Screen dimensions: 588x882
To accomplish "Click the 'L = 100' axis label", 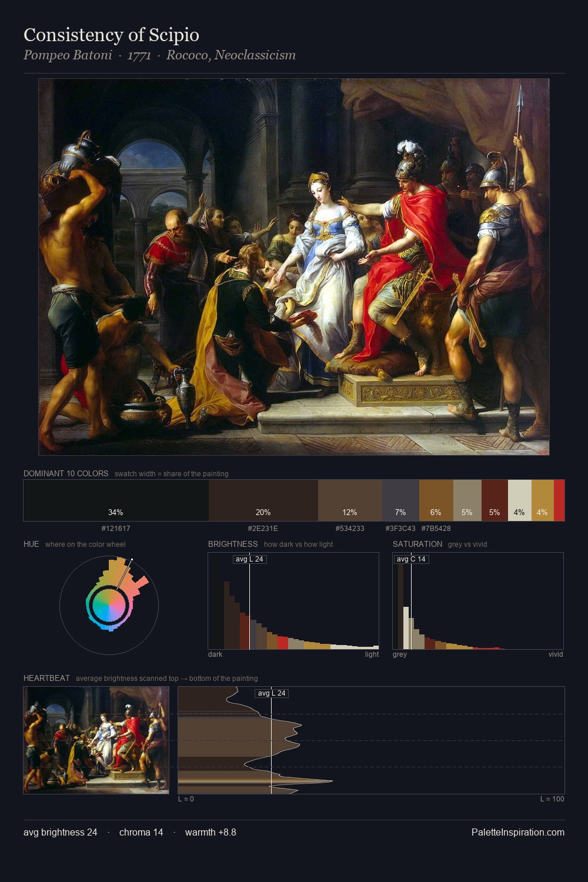I will pos(552,799).
